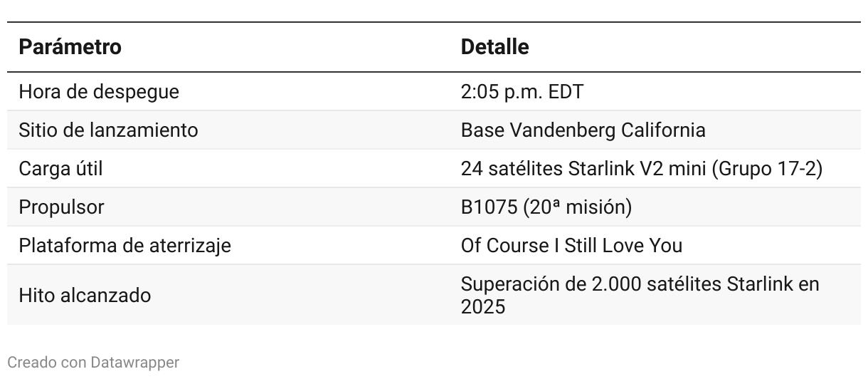Click the Grupo 17-2 parenthetical text

coord(770,169)
